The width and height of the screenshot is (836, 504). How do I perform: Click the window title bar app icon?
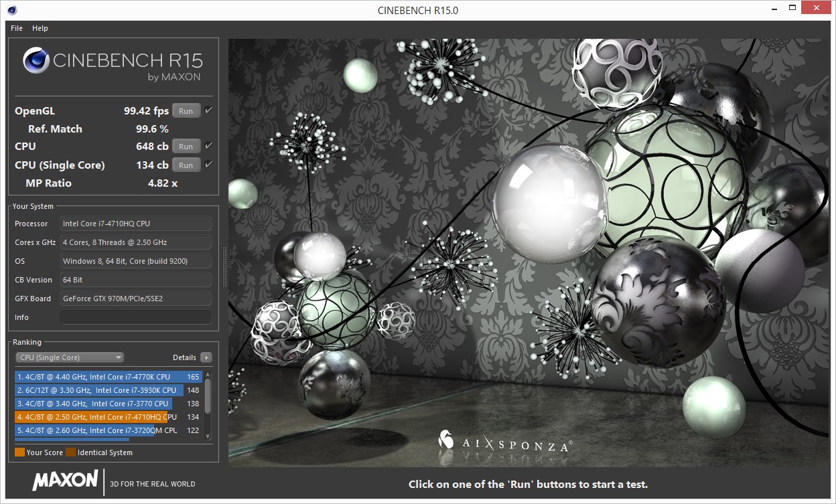click(12, 10)
